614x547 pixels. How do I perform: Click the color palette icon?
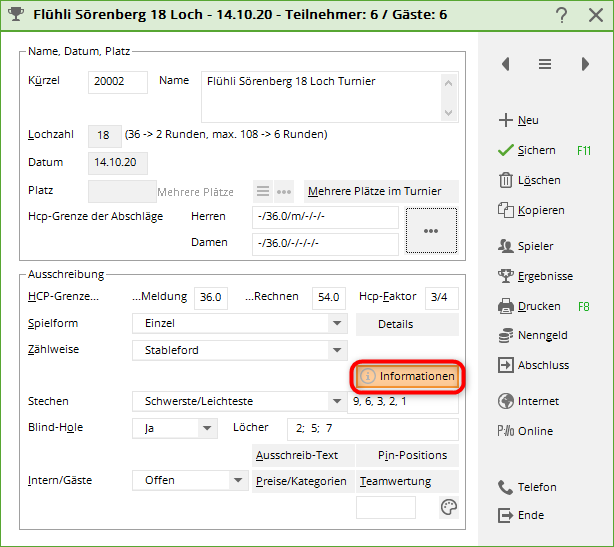pos(449,508)
